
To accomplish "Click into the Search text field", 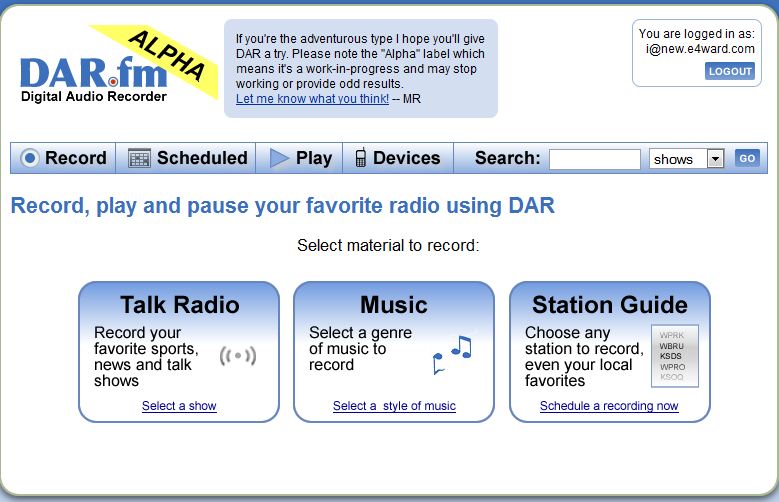I will tap(595, 159).
